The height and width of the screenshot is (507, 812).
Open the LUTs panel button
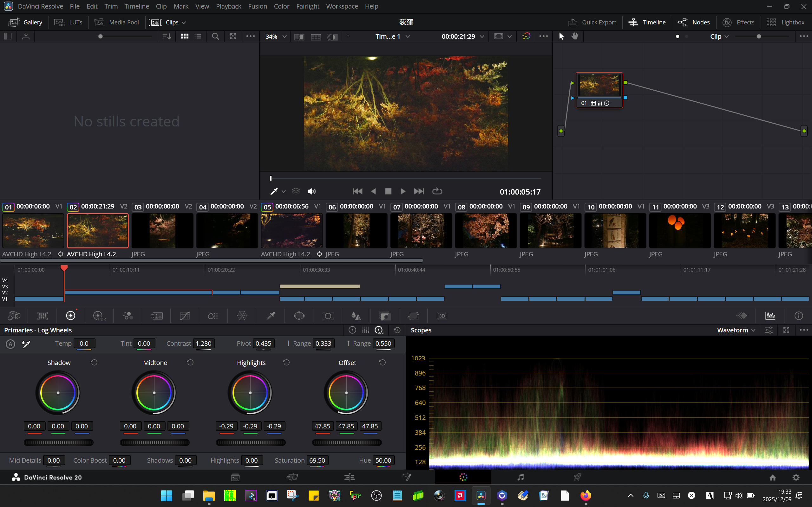point(69,22)
